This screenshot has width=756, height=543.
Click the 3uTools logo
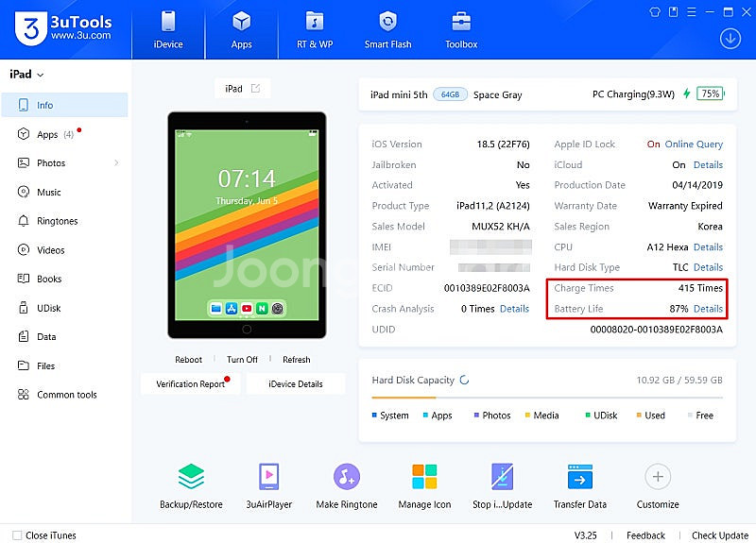pyautogui.click(x=63, y=28)
